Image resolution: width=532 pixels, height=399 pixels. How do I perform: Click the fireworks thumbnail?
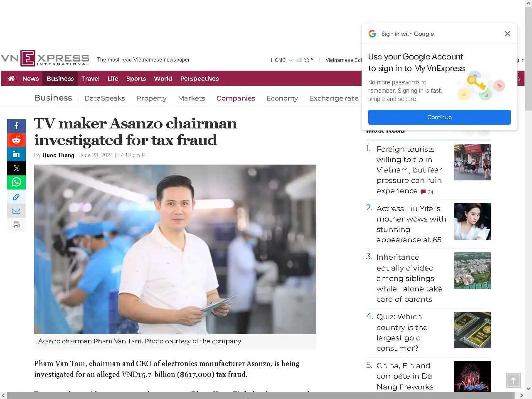pyautogui.click(x=472, y=376)
